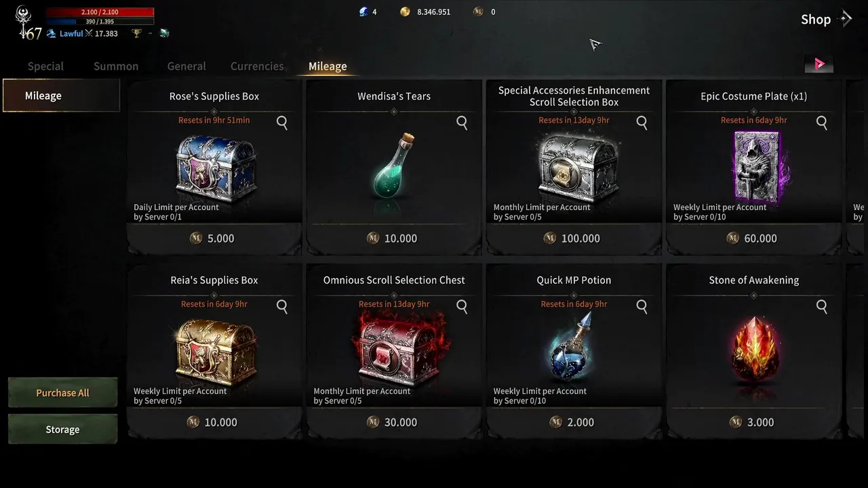The height and width of the screenshot is (488, 868).
Task: Click the Purchase All button
Action: (x=62, y=392)
